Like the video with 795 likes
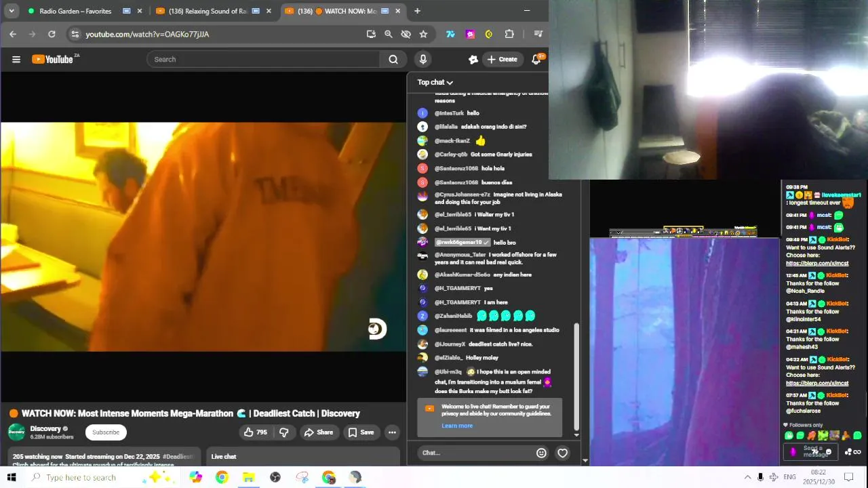 256,432
